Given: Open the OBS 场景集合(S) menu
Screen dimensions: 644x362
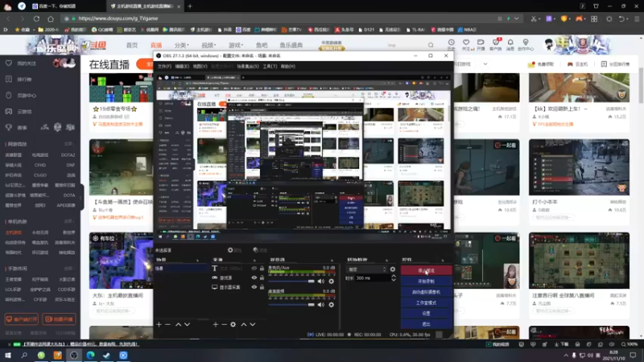Looking at the screenshot, I should pyautogui.click(x=248, y=66).
